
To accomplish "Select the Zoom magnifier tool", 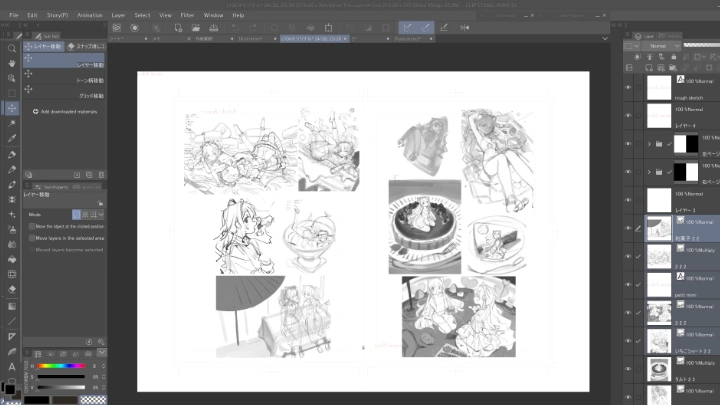I will (12, 48).
